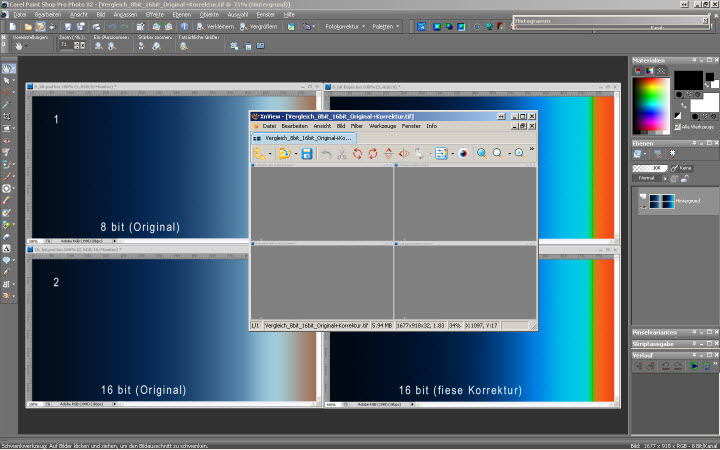Screen dimensions: 720x450
Task: Open the Paletten dropdown
Action: point(386,26)
